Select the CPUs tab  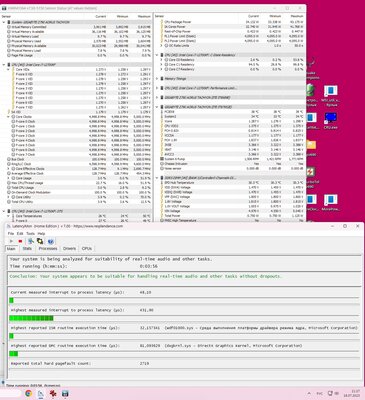coord(87,249)
